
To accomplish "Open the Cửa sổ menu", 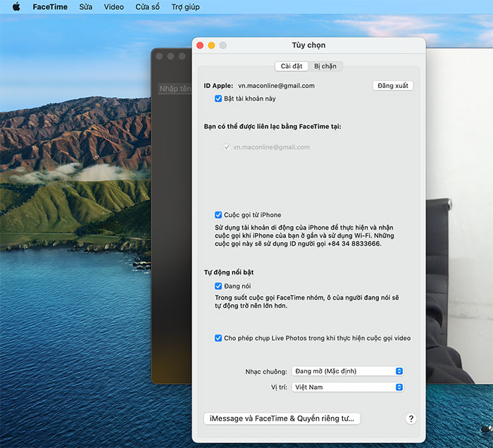I will click(147, 7).
